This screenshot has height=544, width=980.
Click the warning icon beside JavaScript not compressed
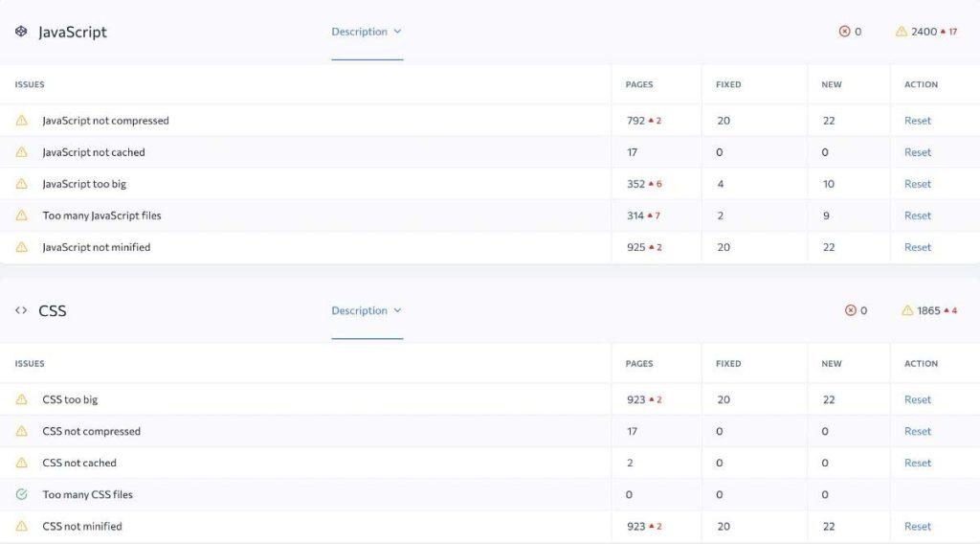[x=21, y=121]
